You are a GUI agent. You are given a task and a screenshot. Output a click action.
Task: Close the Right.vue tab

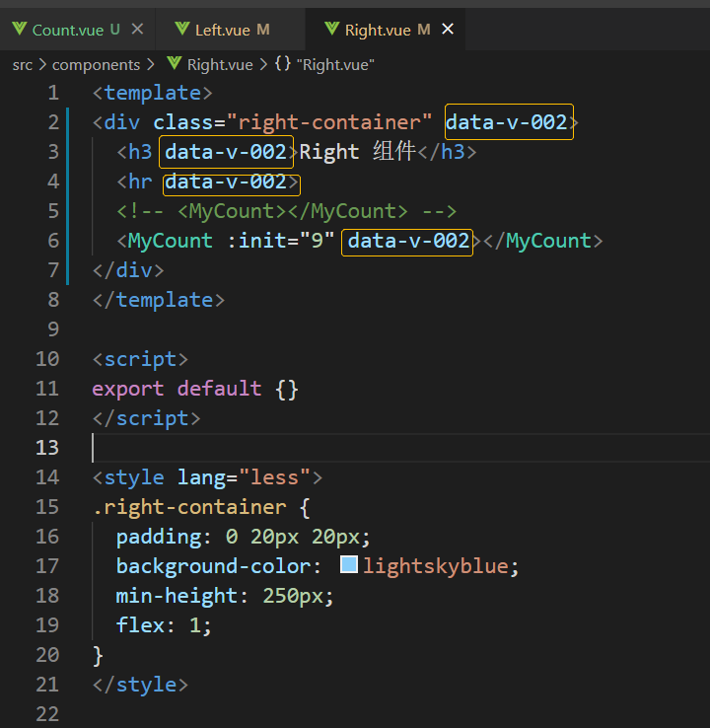coord(447,30)
